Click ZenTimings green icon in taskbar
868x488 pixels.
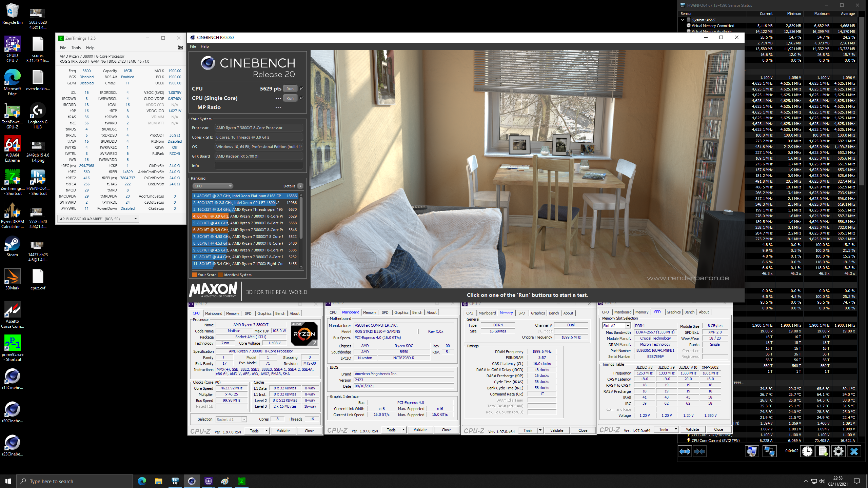242,481
